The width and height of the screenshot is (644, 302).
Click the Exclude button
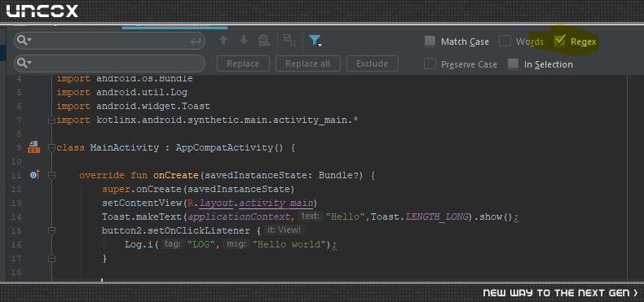[x=372, y=63]
